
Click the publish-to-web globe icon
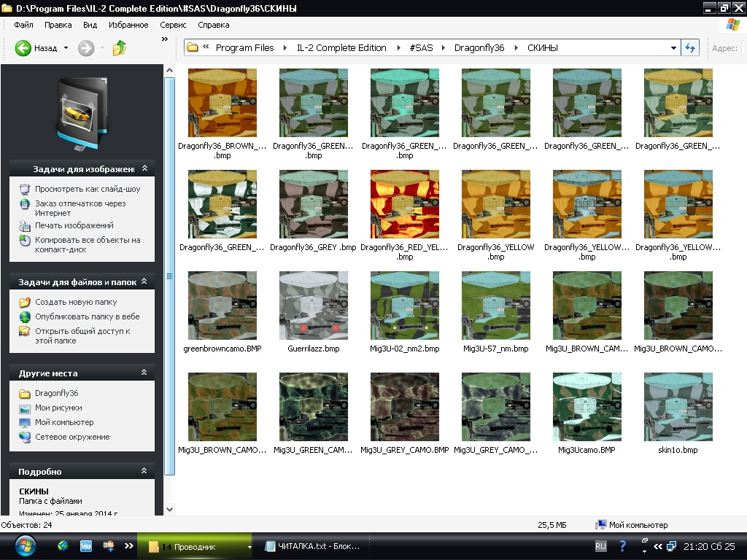tap(25, 317)
